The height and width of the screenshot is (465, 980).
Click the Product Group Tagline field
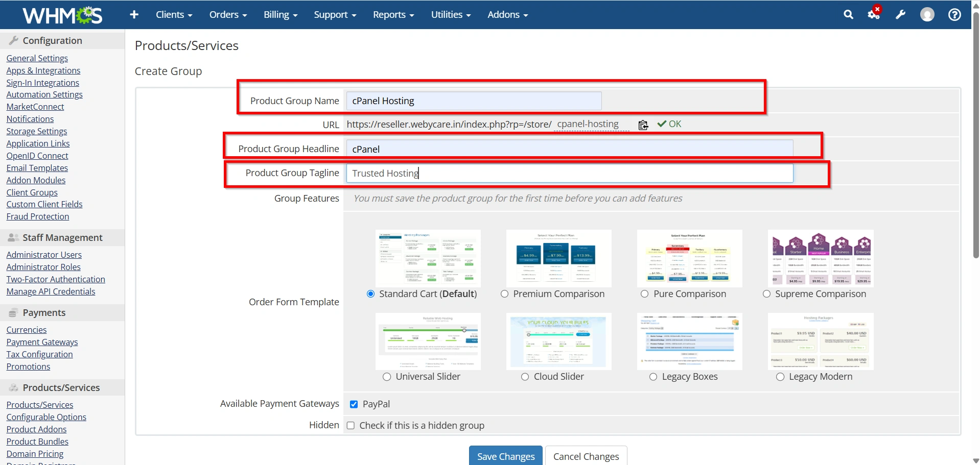pos(570,173)
